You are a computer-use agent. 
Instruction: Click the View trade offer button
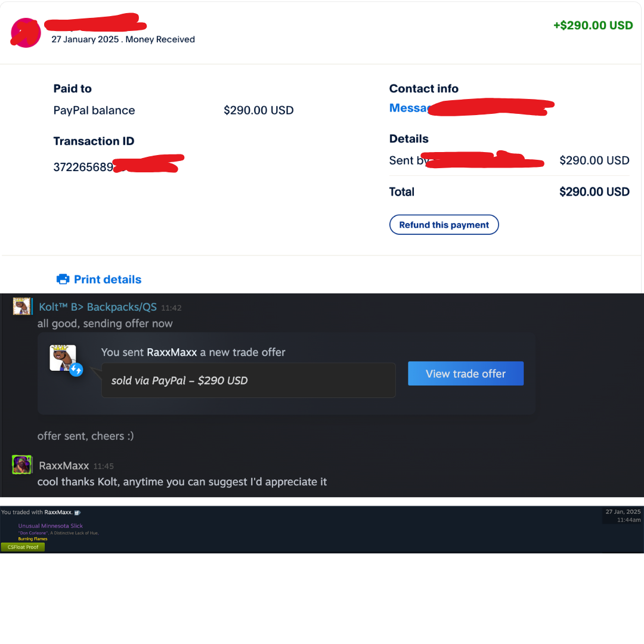(466, 373)
